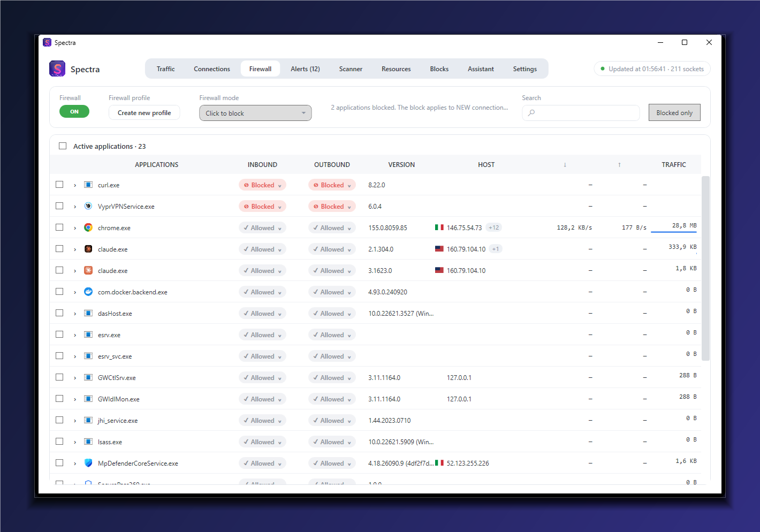Click the chrome.exe traffic bar under 28,8 MB
Image resolution: width=760 pixels, height=532 pixels.
tap(674, 232)
